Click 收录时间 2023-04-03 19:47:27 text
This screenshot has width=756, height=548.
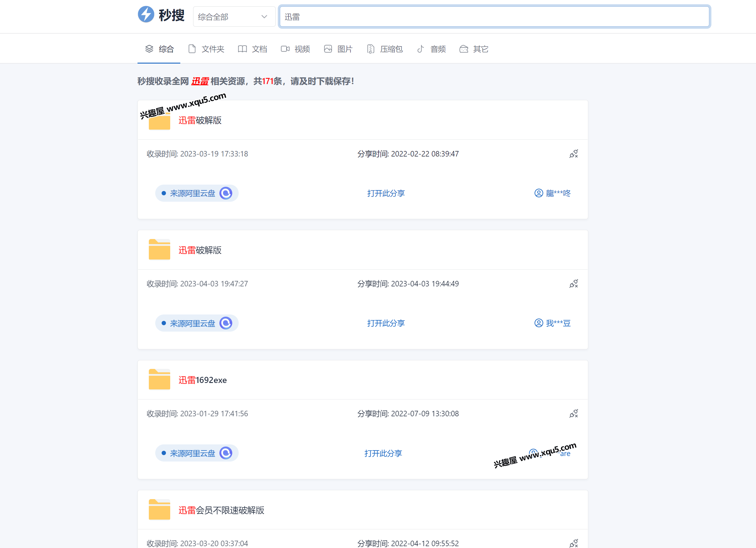(x=197, y=284)
